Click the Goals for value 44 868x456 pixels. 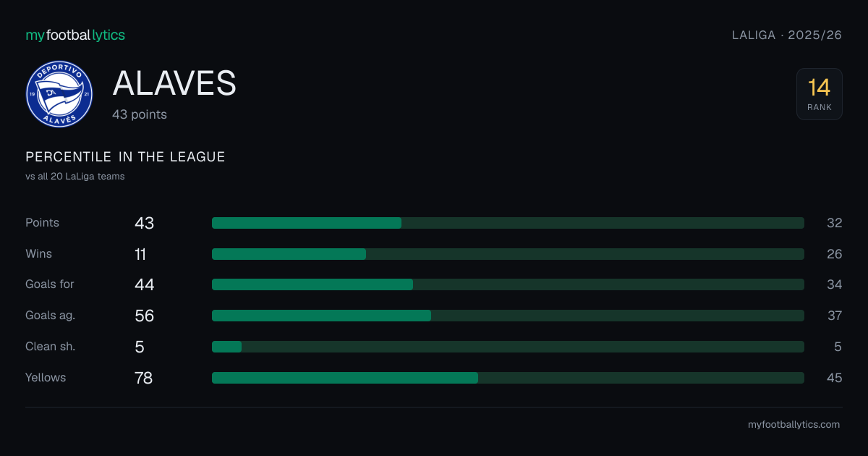145,284
